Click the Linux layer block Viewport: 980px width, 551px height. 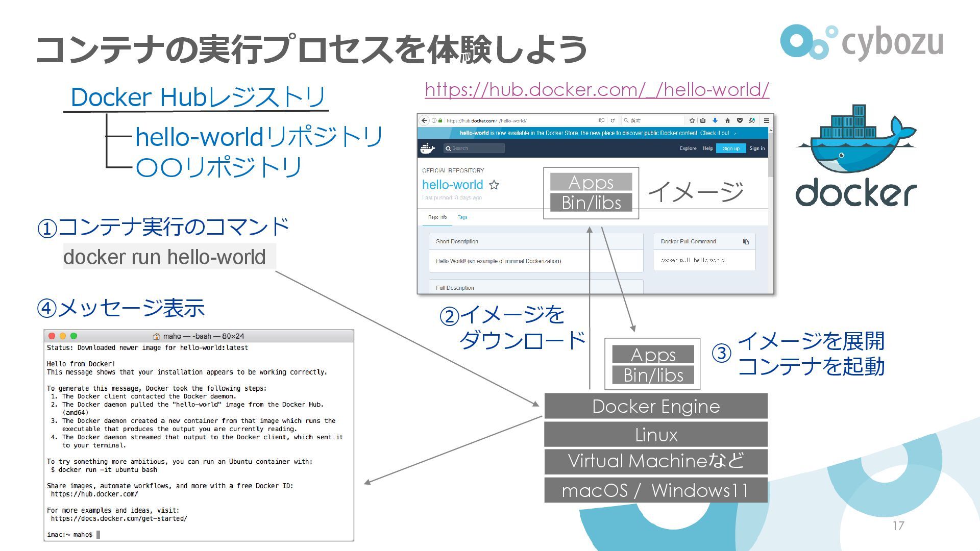[x=656, y=435]
